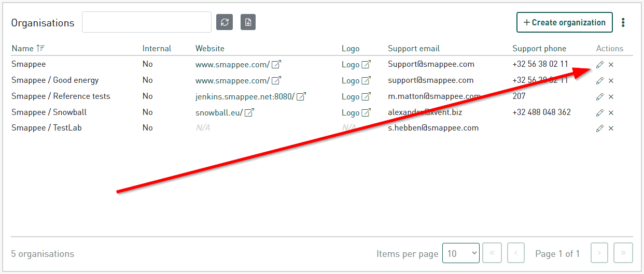Open jenkins.smappee.net:8080/ website link
Viewport: 644px width, 274px height.
tap(245, 97)
